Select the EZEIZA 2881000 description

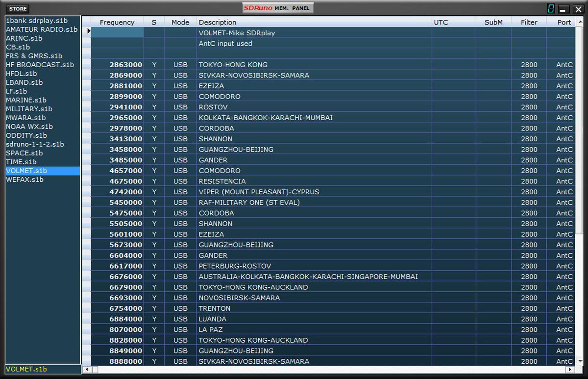coord(314,86)
